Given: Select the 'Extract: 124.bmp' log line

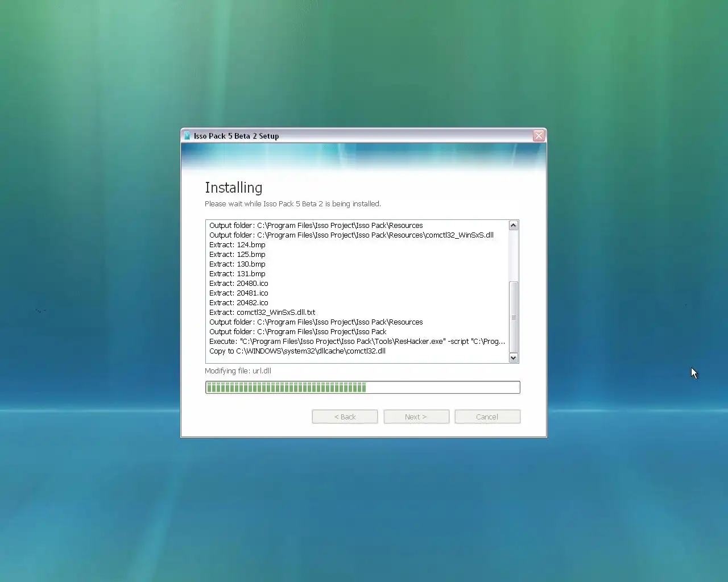Looking at the screenshot, I should coord(237,245).
